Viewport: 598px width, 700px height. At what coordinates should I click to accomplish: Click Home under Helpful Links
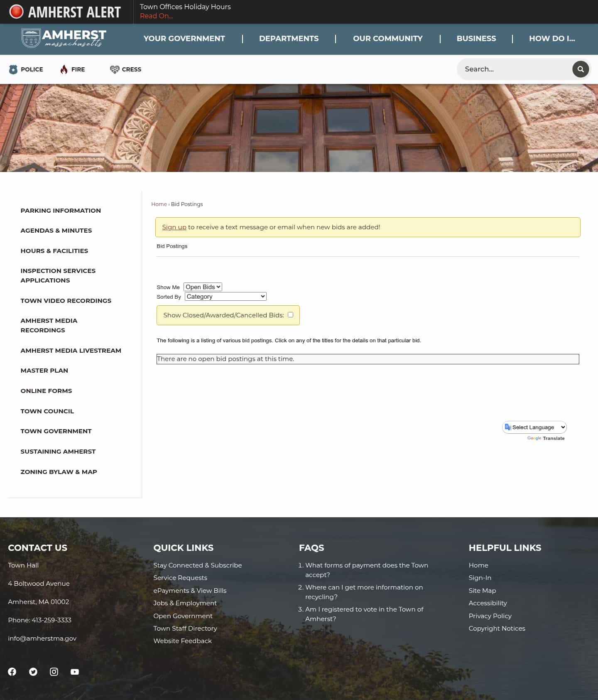[x=478, y=565]
